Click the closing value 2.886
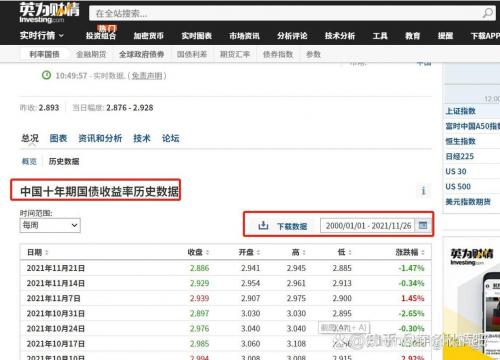Viewport: 500px width, 360px height. tap(199, 268)
